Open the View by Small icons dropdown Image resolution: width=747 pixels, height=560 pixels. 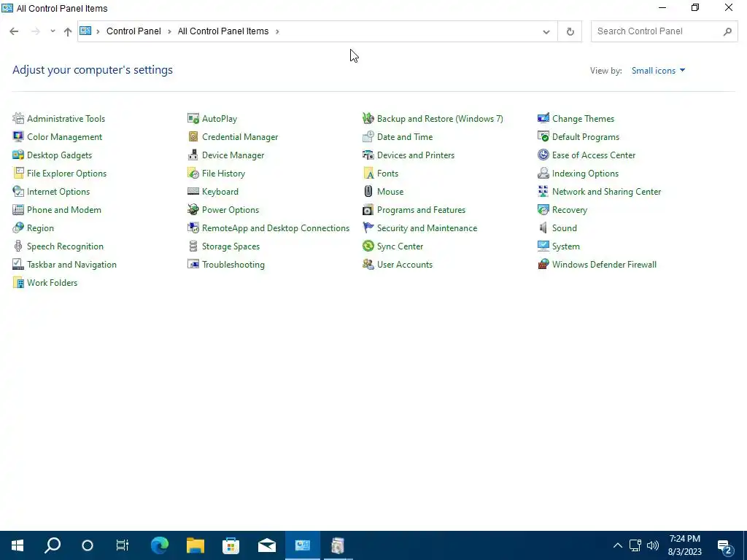coord(658,71)
